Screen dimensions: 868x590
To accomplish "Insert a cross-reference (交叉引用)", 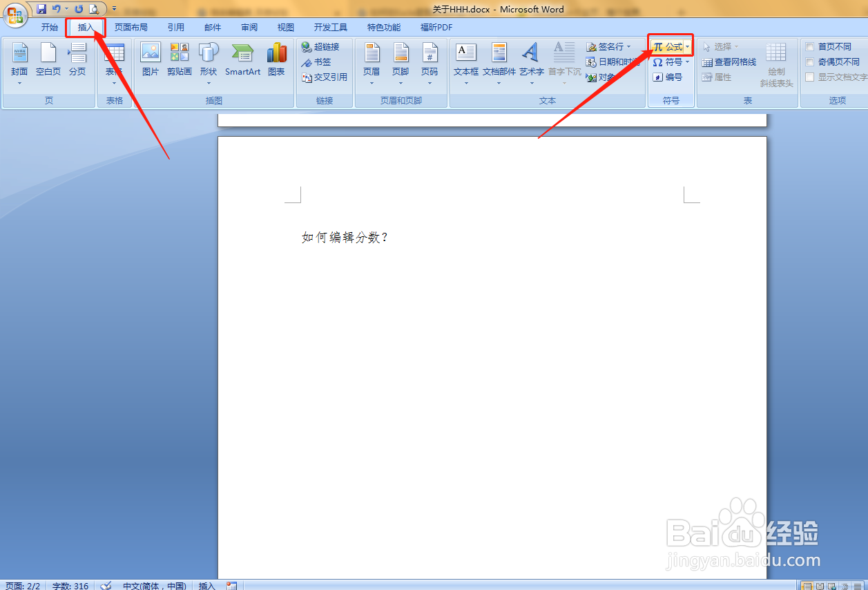I will tap(325, 77).
